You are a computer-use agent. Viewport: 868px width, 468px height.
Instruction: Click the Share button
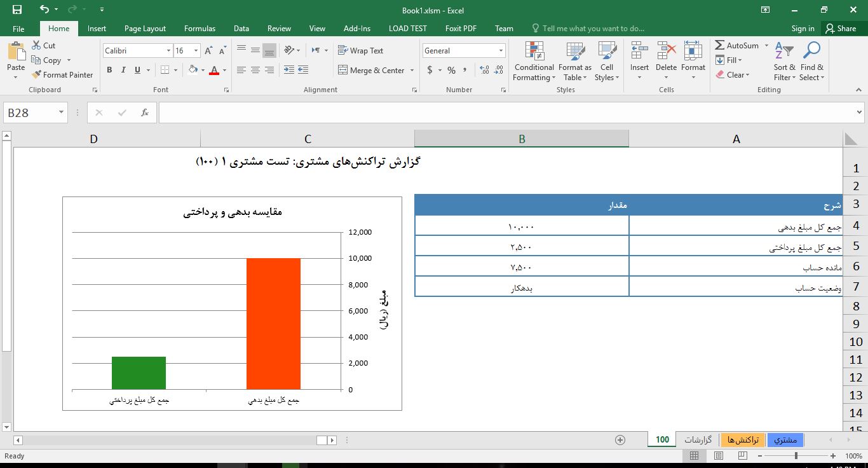point(841,29)
